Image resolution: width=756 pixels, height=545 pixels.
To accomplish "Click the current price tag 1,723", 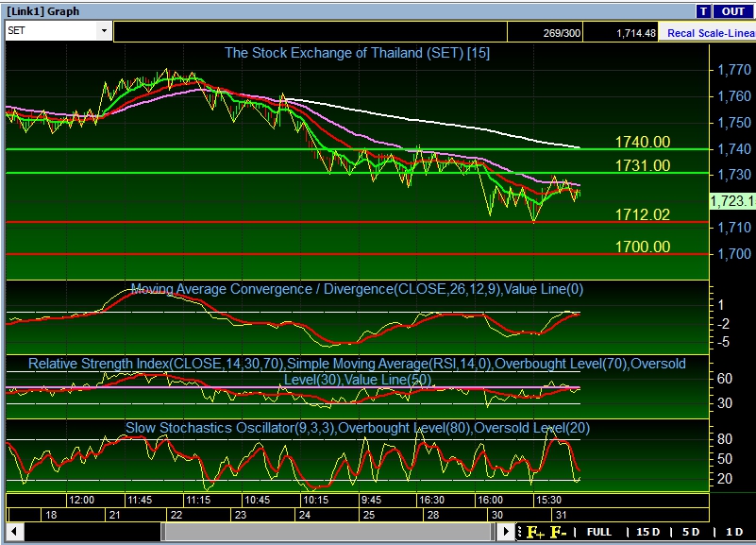I will (x=731, y=201).
